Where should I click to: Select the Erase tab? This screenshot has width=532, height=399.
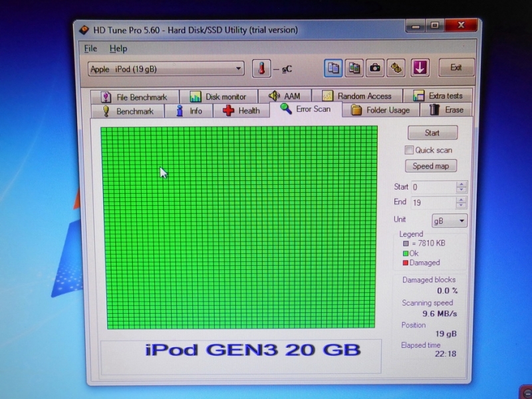pos(447,110)
